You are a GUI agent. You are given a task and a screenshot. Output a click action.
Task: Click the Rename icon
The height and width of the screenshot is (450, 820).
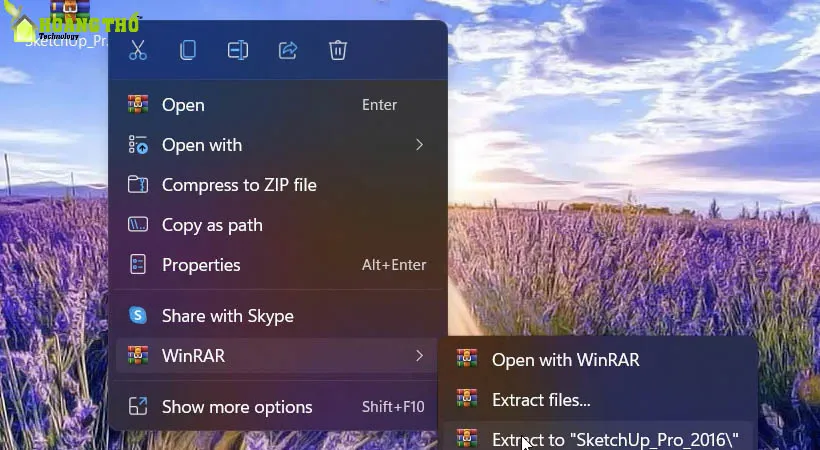tap(238, 50)
